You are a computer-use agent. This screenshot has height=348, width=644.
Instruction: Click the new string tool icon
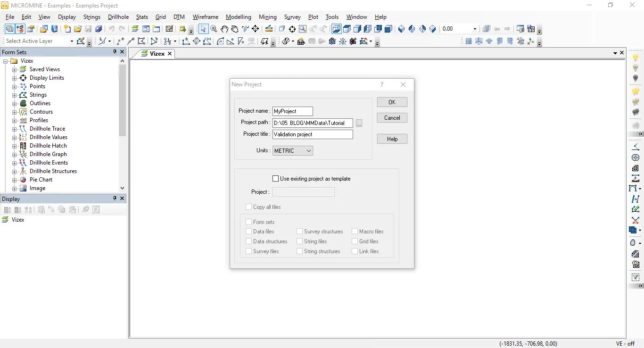click(x=131, y=41)
